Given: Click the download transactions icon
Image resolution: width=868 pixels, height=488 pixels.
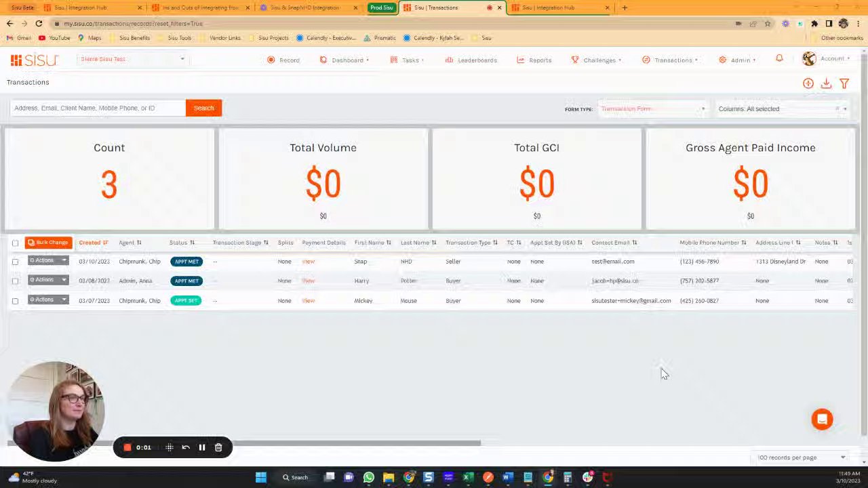Looking at the screenshot, I should pos(826,83).
